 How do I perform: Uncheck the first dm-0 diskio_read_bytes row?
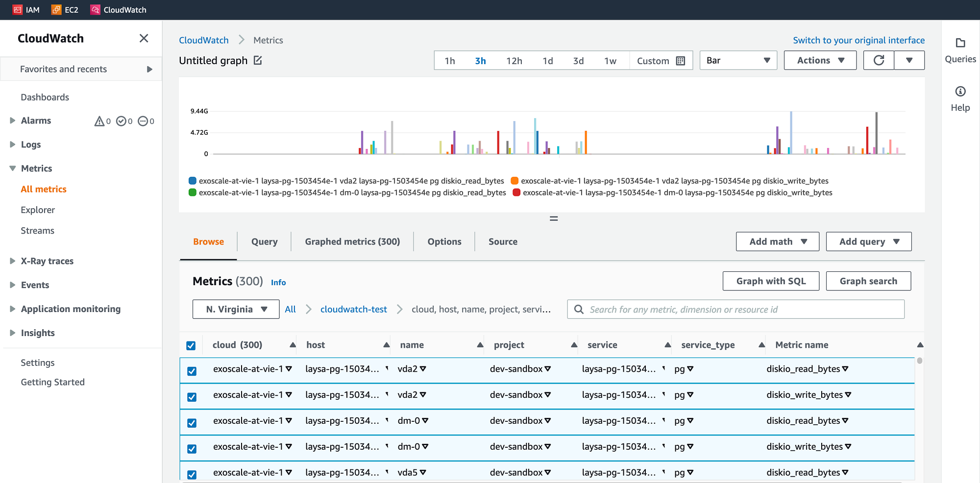click(x=192, y=423)
